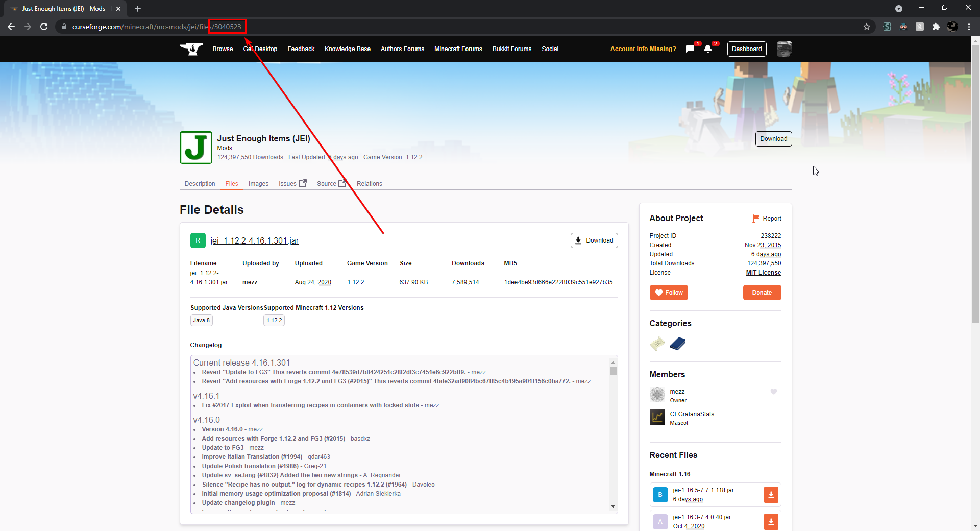Open the MIT License link

[764, 273]
